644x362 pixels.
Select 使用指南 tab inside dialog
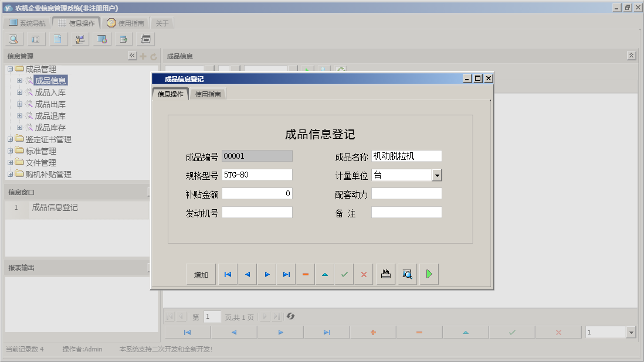pyautogui.click(x=208, y=94)
